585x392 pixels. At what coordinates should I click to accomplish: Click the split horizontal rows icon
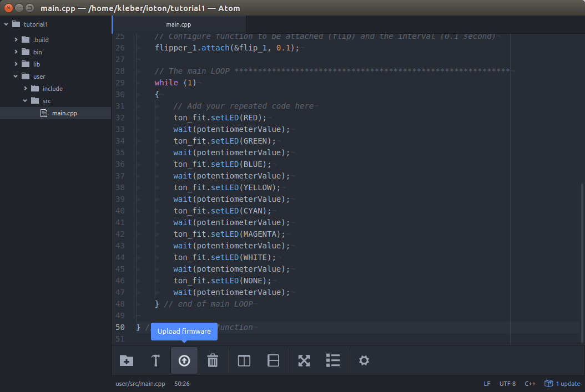coord(274,360)
